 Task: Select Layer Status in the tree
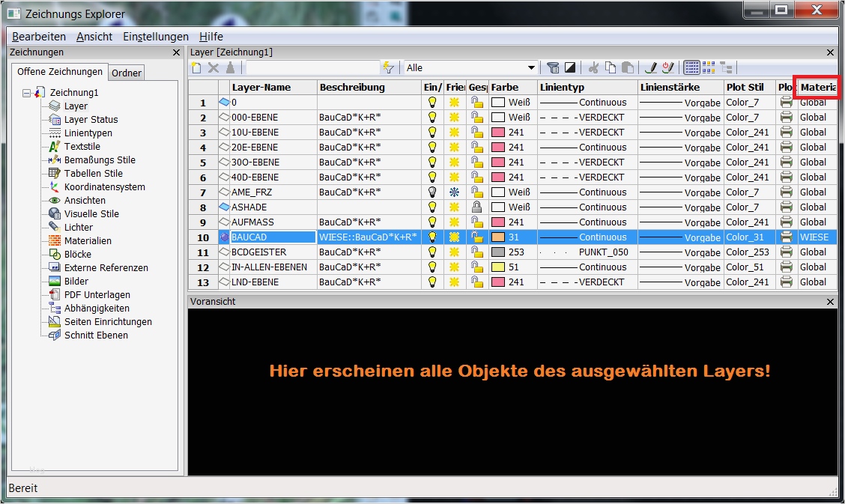click(x=91, y=120)
